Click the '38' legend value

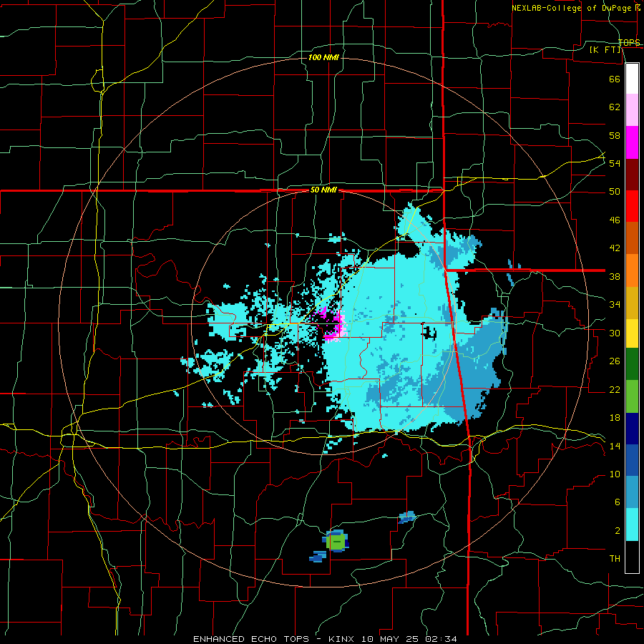[615, 276]
